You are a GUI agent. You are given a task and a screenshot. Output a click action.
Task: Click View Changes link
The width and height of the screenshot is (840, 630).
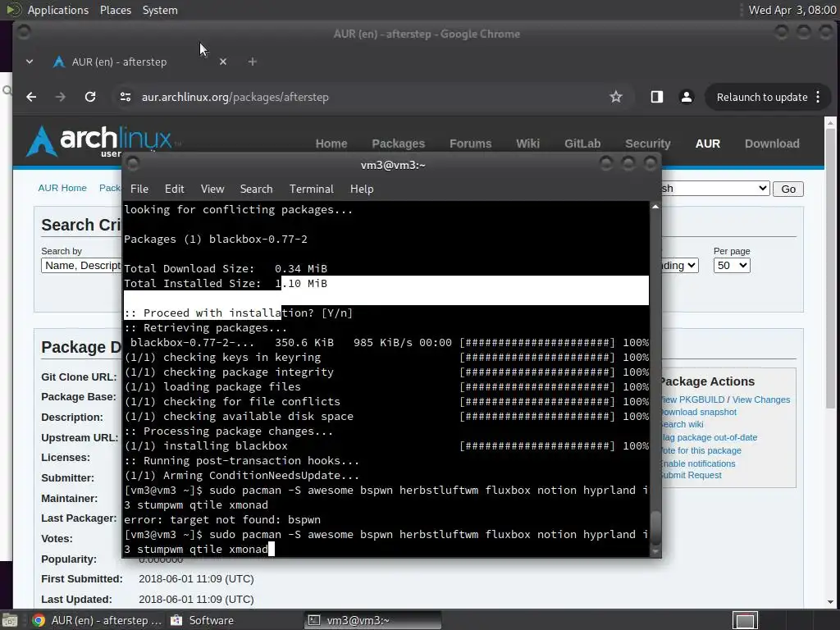[760, 399]
